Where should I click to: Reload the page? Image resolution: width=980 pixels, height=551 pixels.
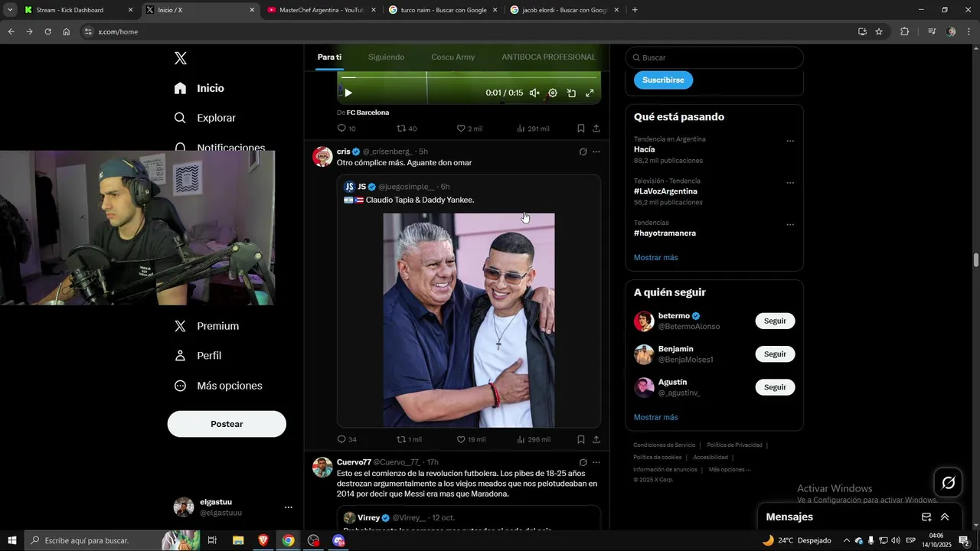coord(47,31)
